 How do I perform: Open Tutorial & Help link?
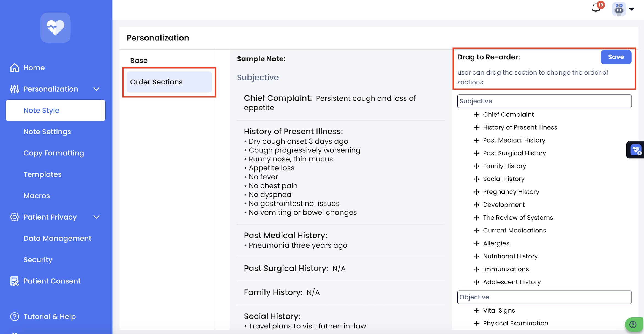[50, 317]
